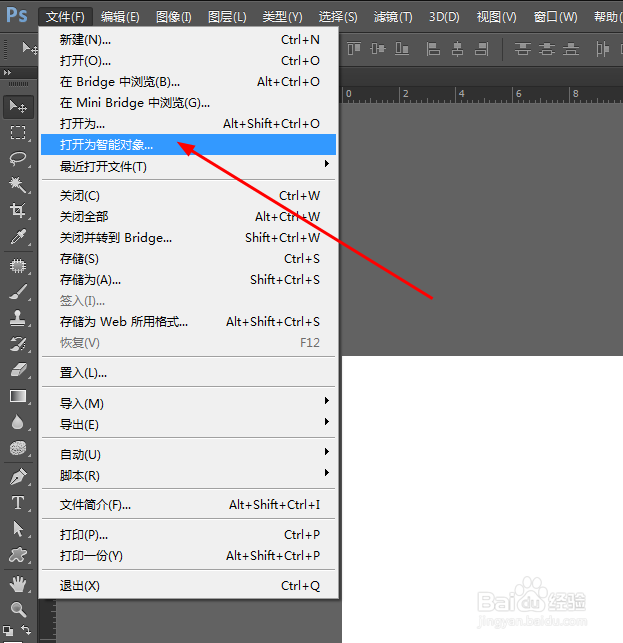Select the Path Selection tool

18,529
